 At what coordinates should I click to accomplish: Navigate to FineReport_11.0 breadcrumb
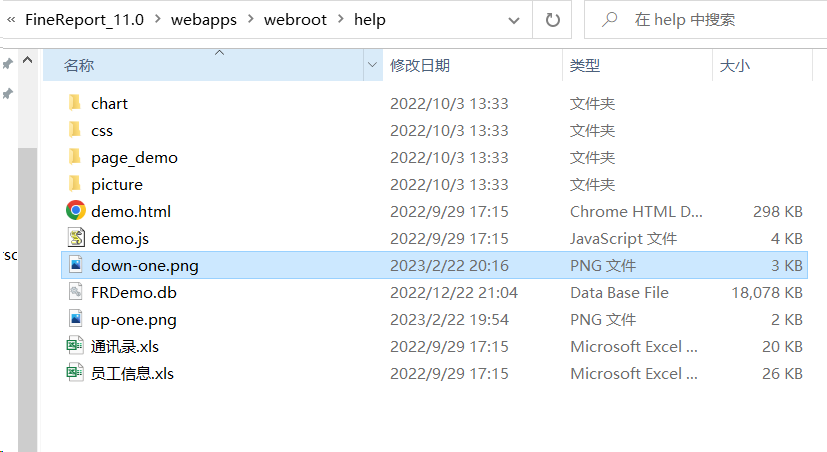pos(84,20)
